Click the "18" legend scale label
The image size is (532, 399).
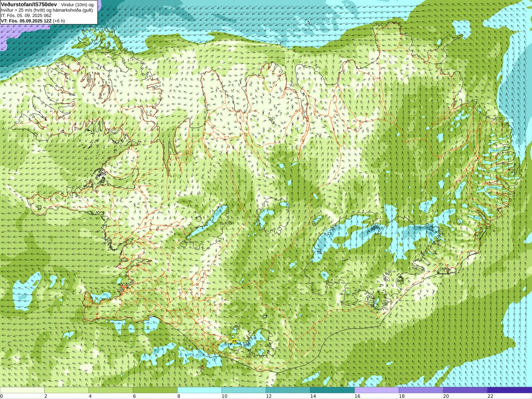[x=401, y=396]
